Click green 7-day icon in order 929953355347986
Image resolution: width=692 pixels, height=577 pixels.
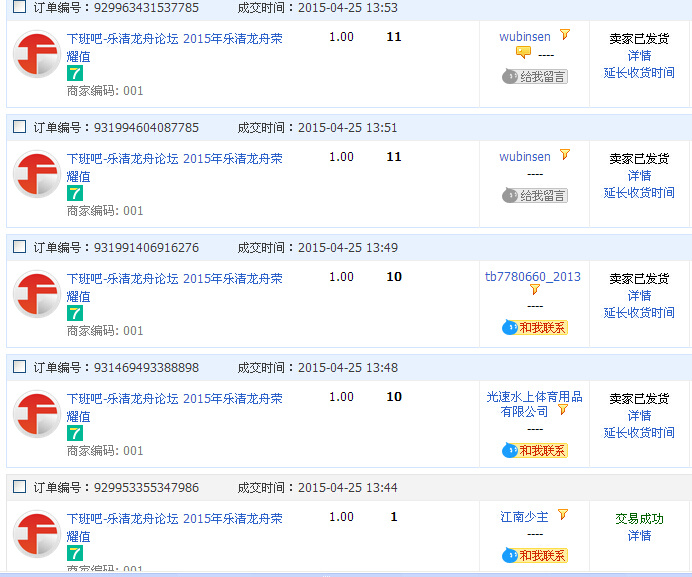(x=75, y=554)
